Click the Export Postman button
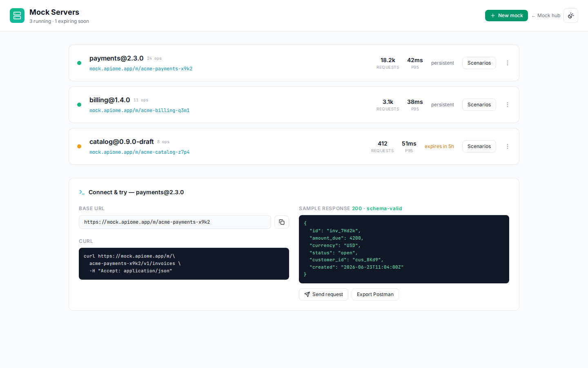Viewport: 588px width, 368px height. point(375,294)
